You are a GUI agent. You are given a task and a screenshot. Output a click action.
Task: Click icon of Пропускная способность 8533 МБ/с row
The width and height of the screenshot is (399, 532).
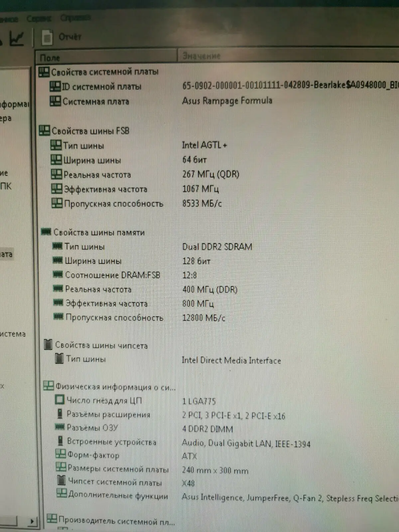(57, 203)
